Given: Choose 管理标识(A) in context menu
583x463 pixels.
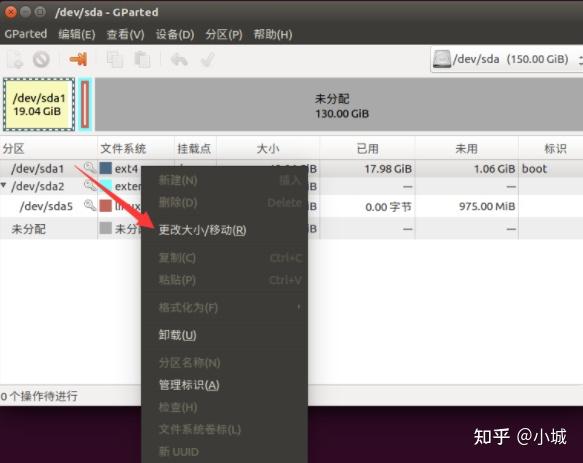Looking at the screenshot, I should coord(225,385).
